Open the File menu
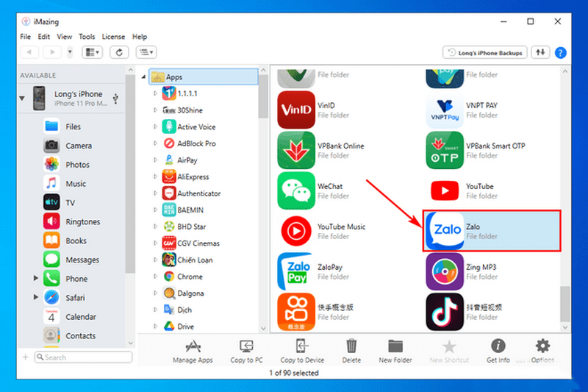This screenshot has width=588, height=392. coord(26,37)
